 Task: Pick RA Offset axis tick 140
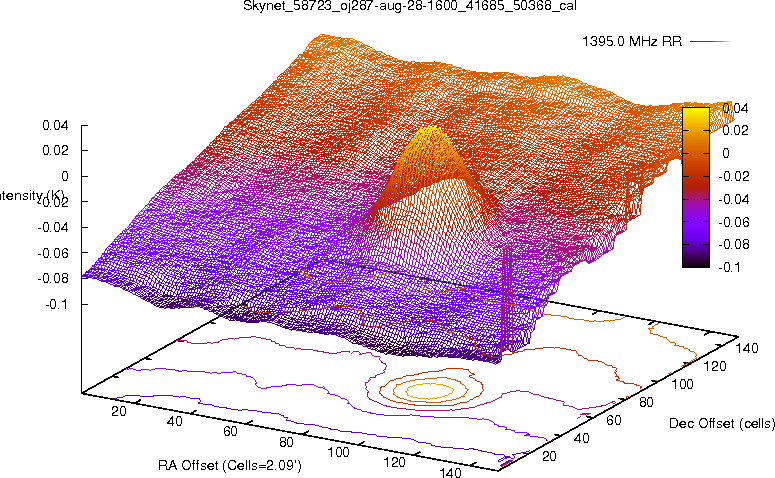(x=450, y=472)
